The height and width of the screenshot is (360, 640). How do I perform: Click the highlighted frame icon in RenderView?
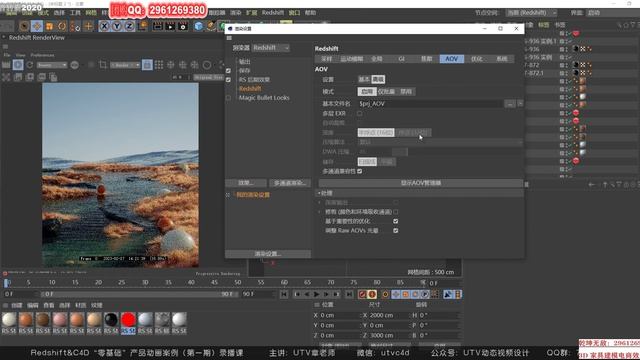coord(147,65)
